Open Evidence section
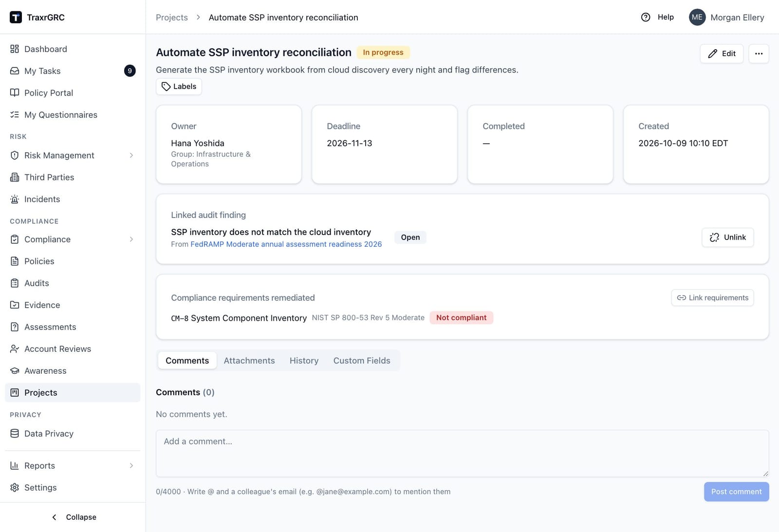 (x=73, y=305)
